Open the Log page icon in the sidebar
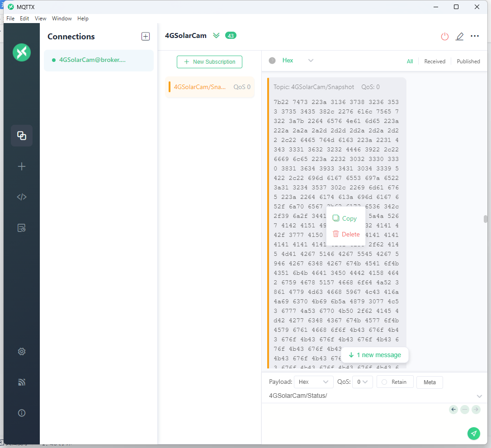Screen dimensions: 491x448 [x=22, y=227]
